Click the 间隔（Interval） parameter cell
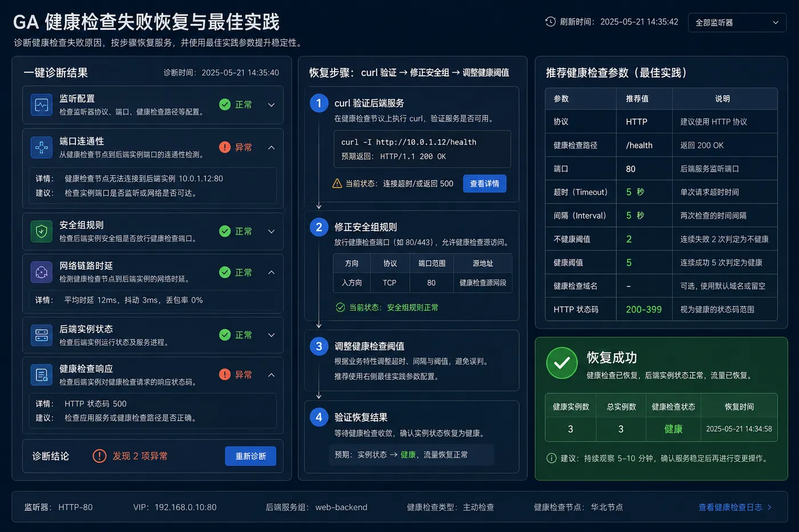Image resolution: width=799 pixels, height=532 pixels. click(x=580, y=216)
